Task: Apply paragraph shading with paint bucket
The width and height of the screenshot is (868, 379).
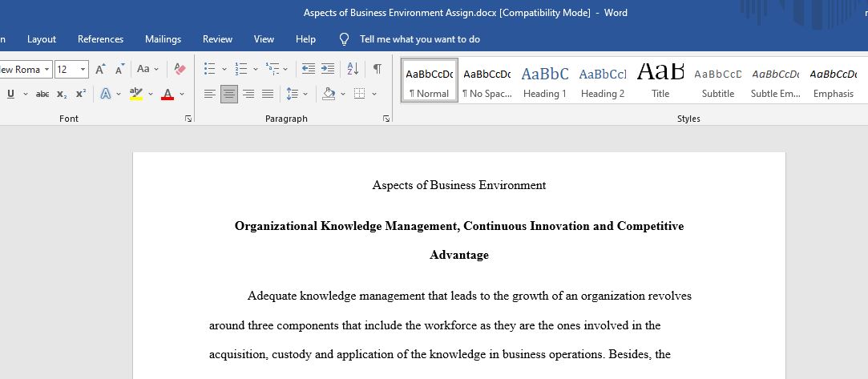Action: pos(329,94)
